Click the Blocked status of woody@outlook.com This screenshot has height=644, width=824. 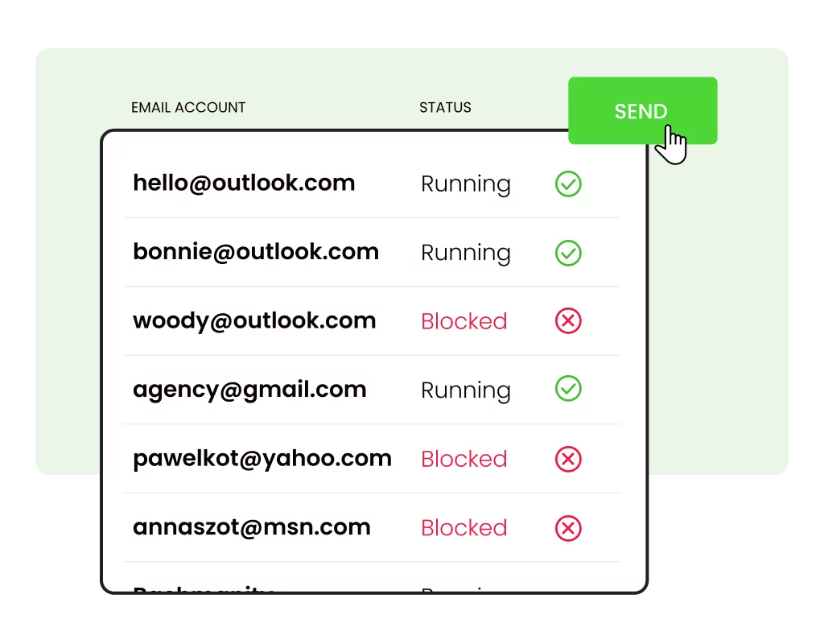coord(464,321)
